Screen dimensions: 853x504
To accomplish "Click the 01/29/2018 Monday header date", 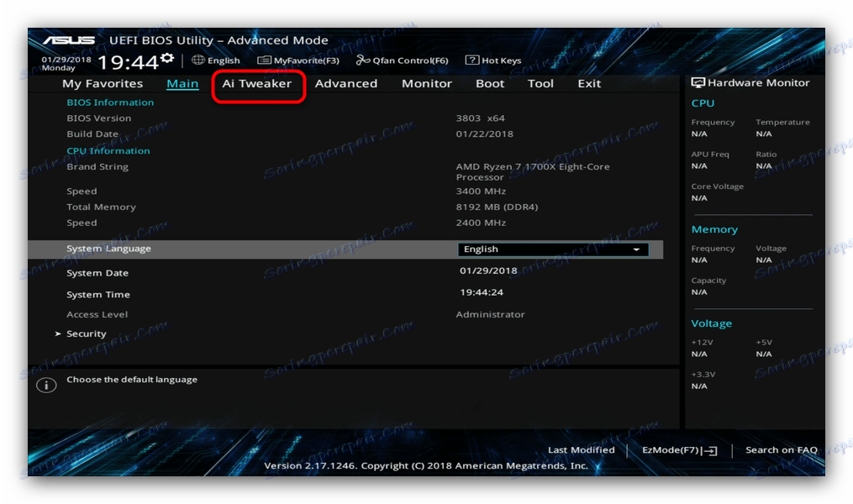I will (66, 64).
